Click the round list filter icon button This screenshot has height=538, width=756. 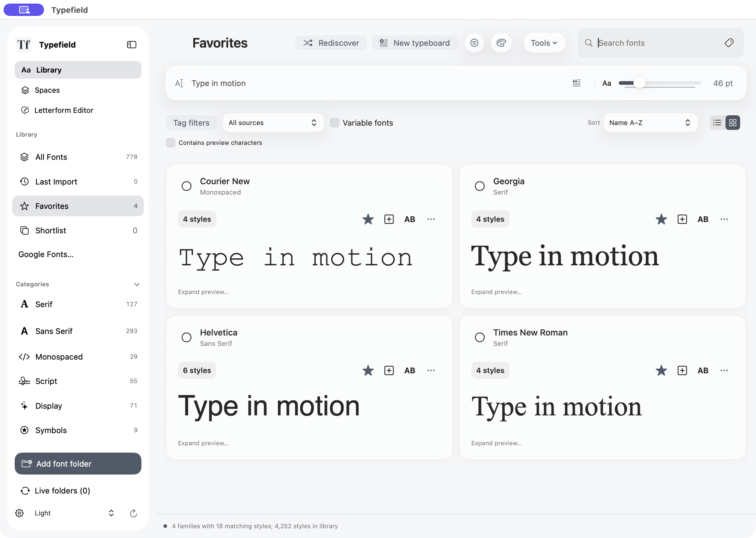coord(474,43)
